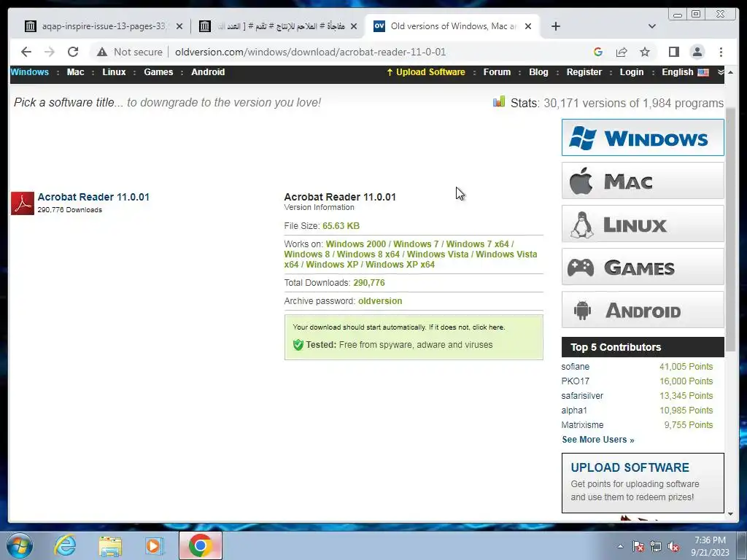
Task: Open contributor sofiane's profile
Action: tap(575, 367)
